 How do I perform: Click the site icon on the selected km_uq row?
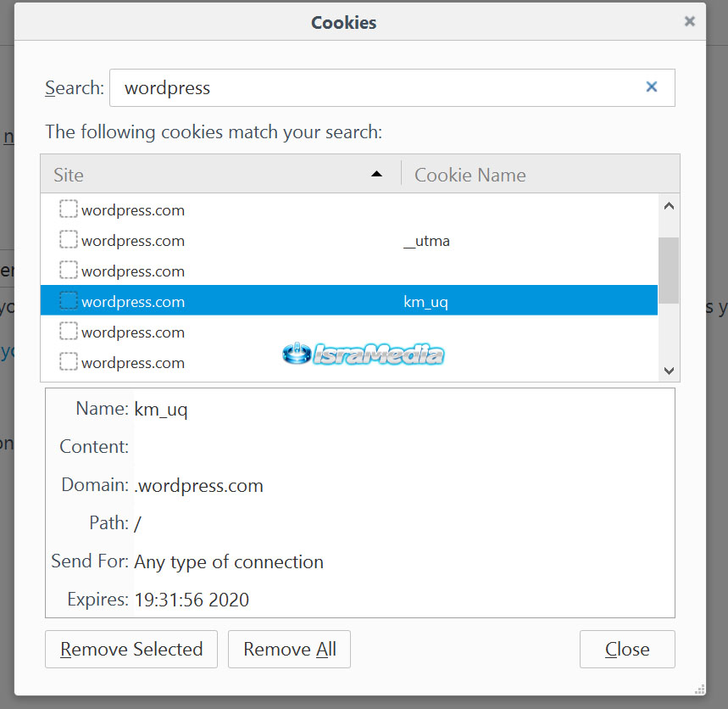(69, 301)
